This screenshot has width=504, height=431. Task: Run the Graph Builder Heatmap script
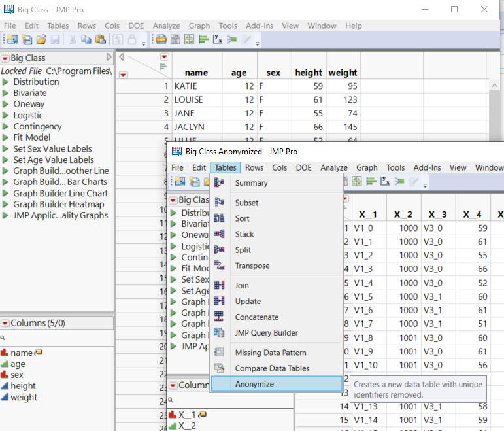click(x=6, y=204)
